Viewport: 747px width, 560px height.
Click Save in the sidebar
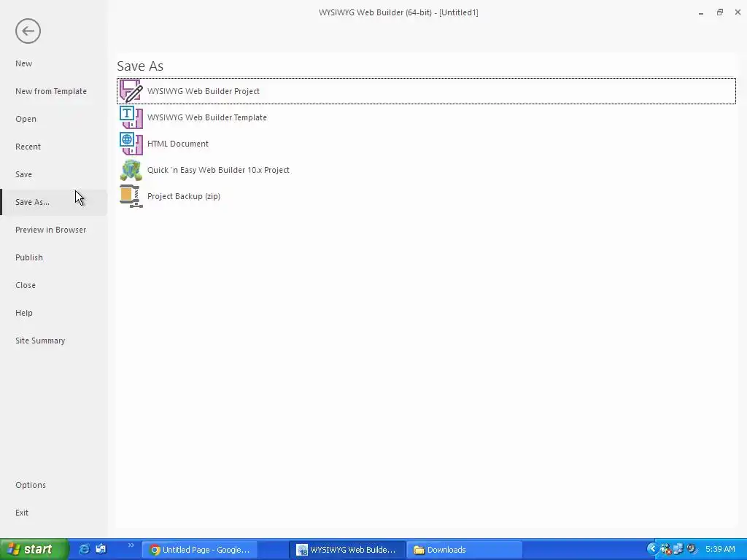(24, 174)
